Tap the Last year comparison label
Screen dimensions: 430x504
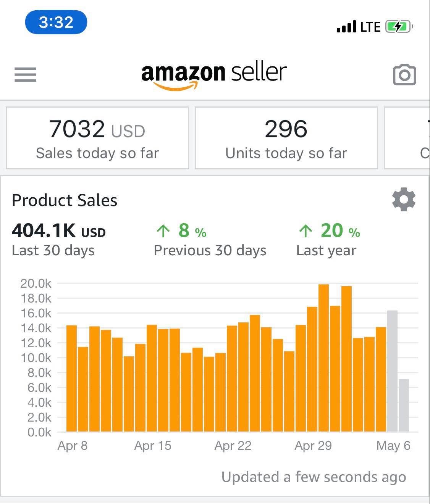point(326,251)
